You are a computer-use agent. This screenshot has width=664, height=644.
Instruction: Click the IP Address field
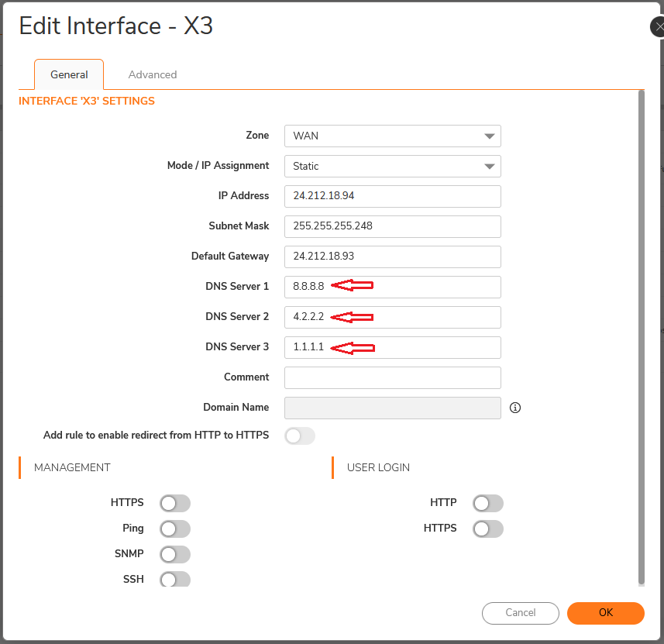click(392, 196)
